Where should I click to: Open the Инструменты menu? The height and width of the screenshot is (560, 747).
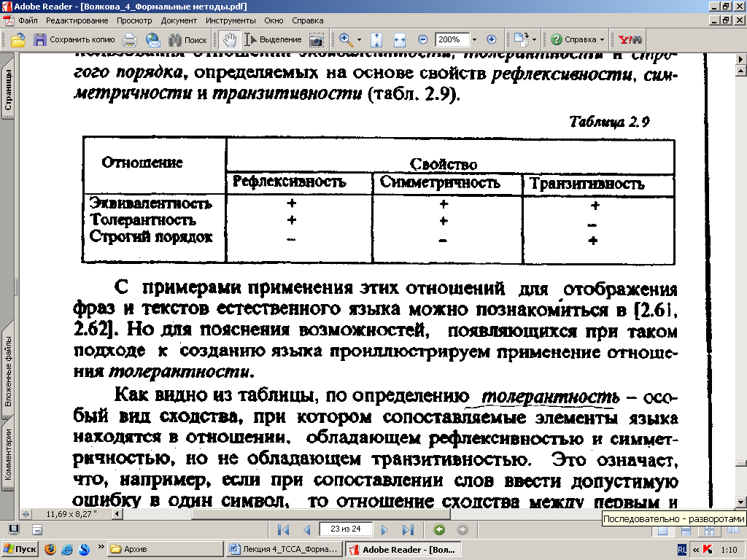point(231,20)
